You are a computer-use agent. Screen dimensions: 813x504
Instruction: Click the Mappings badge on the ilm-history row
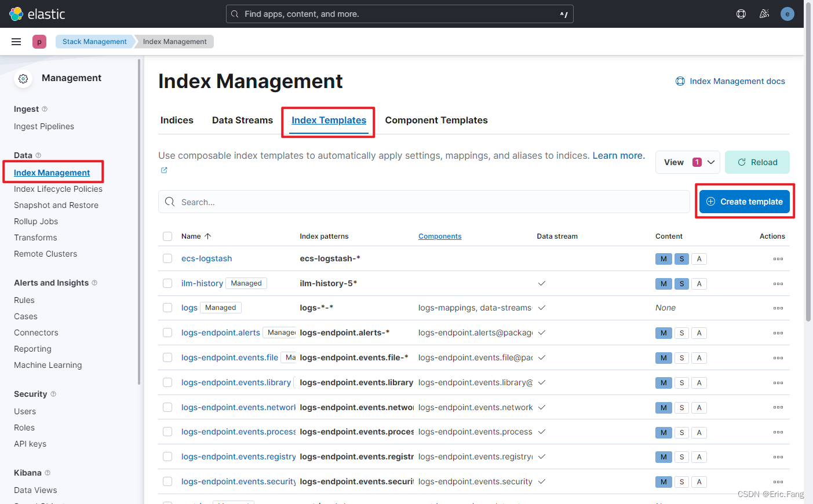663,283
